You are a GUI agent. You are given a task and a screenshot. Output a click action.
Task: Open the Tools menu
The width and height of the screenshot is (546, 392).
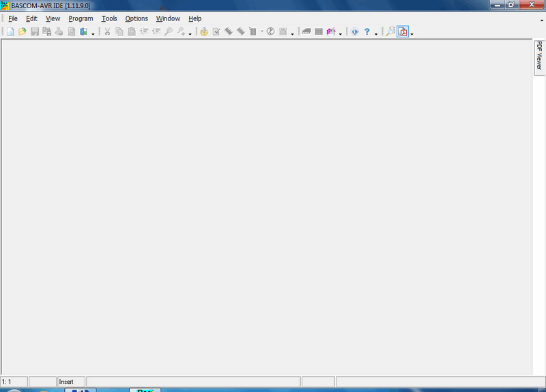coord(109,19)
